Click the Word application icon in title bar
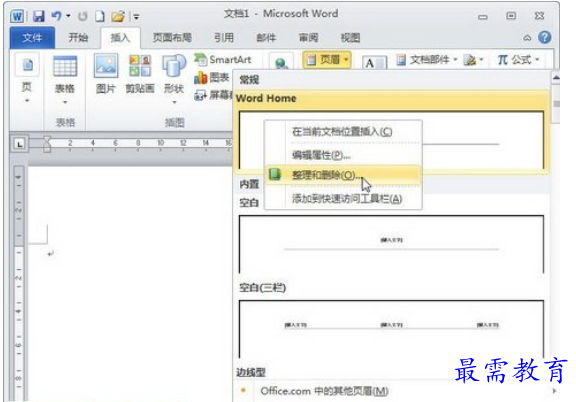Image resolution: width=576 pixels, height=402 pixels. click(x=17, y=16)
